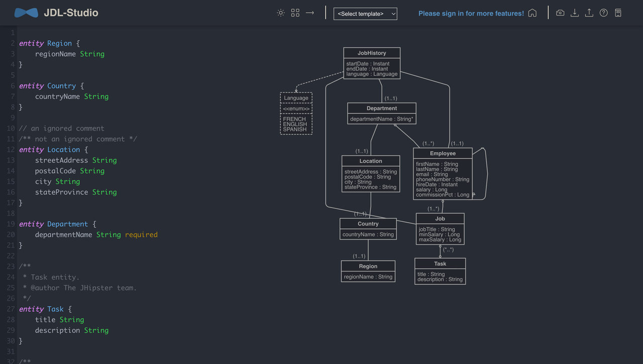Image resolution: width=643 pixels, height=364 pixels.
Task: Click the Language enum box in diagram
Action: click(296, 113)
